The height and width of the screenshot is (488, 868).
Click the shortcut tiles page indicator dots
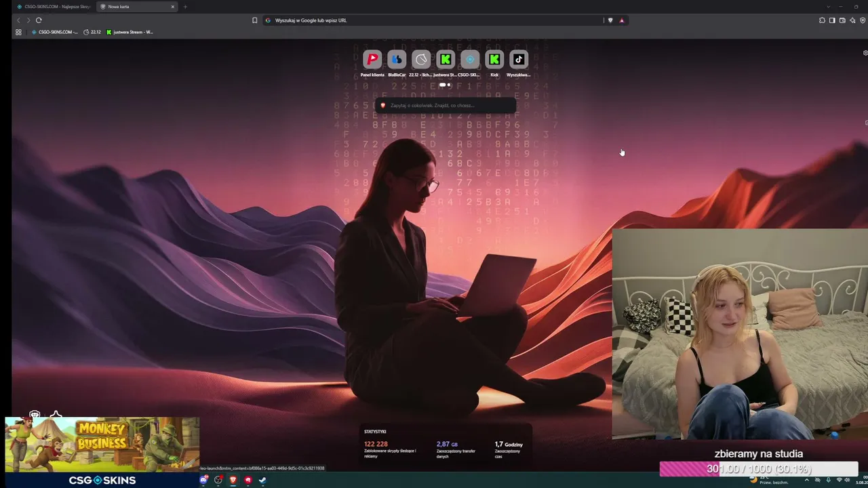coord(446,85)
